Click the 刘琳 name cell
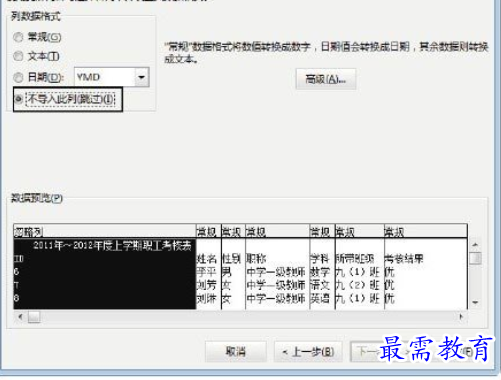The height and width of the screenshot is (380, 501). [x=207, y=298]
